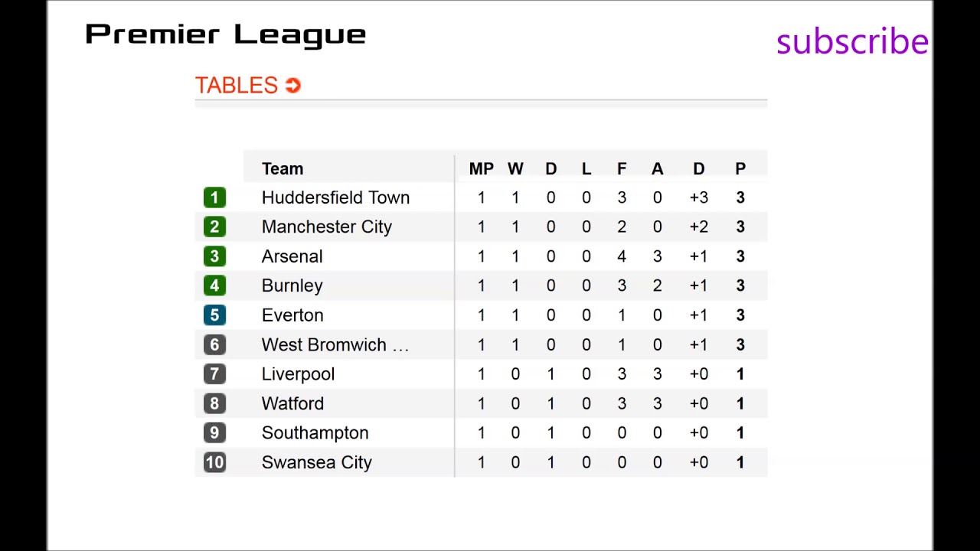Open the Arsenal team entry
Viewport: 980px width, 551px height.
292,256
